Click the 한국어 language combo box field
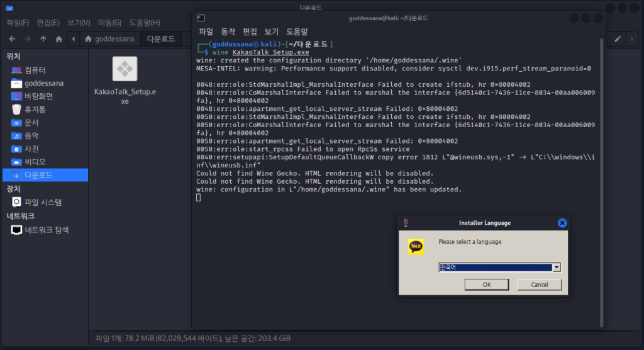Viewport: 644px width, 350px height. pyautogui.click(x=496, y=268)
